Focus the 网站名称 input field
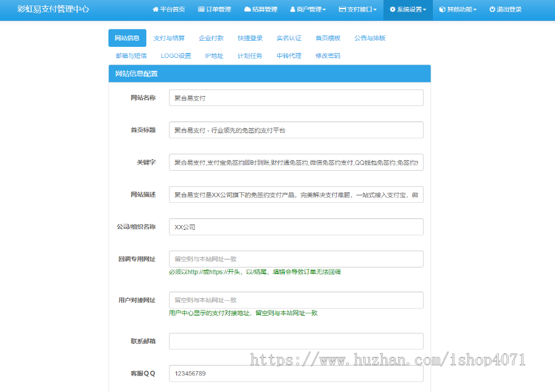This screenshot has height=392, width=555. (296, 98)
